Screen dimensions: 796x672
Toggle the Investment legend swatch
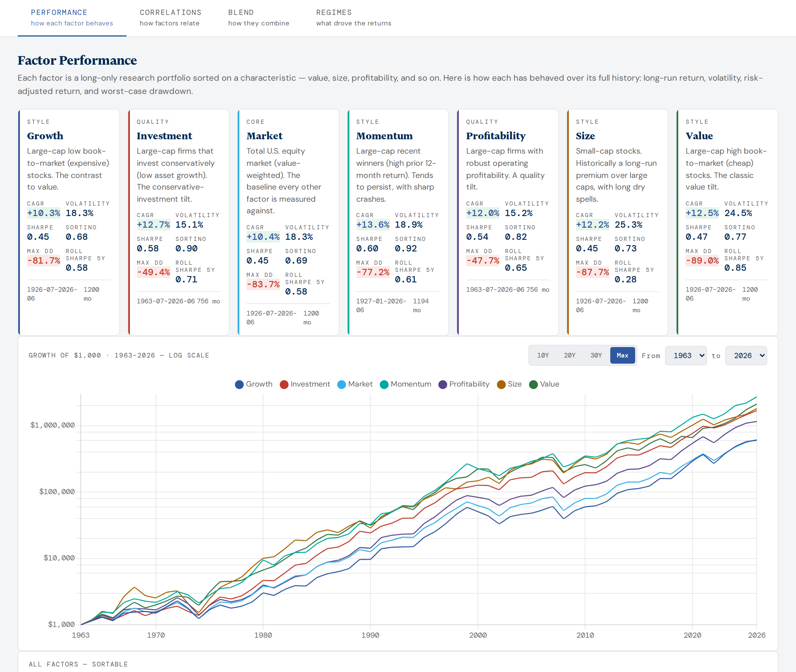284,384
